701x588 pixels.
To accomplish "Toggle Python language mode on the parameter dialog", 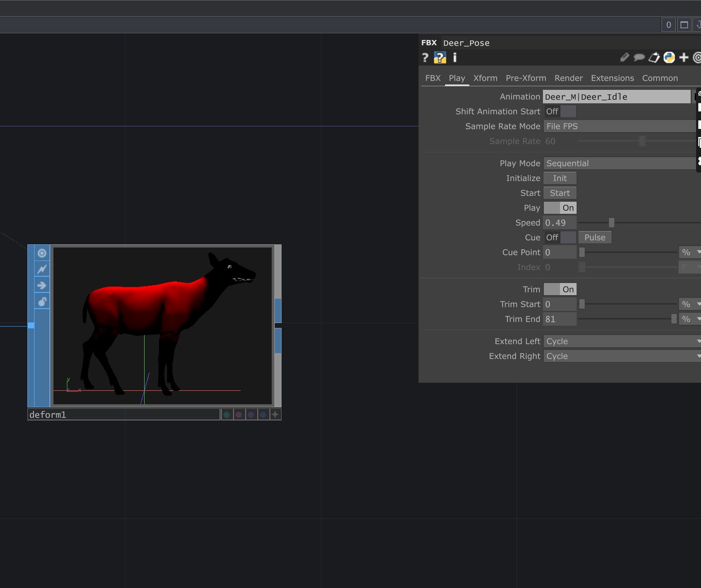I will coord(669,57).
